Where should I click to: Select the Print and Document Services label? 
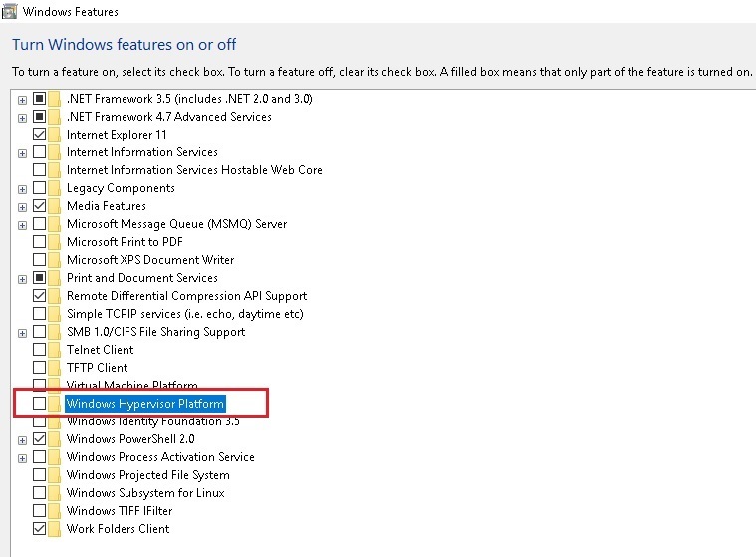[x=142, y=277]
